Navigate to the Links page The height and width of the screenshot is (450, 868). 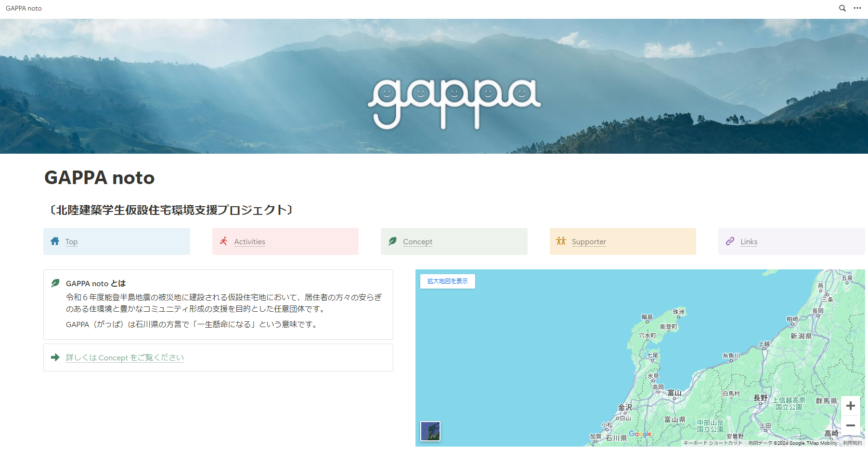point(749,242)
